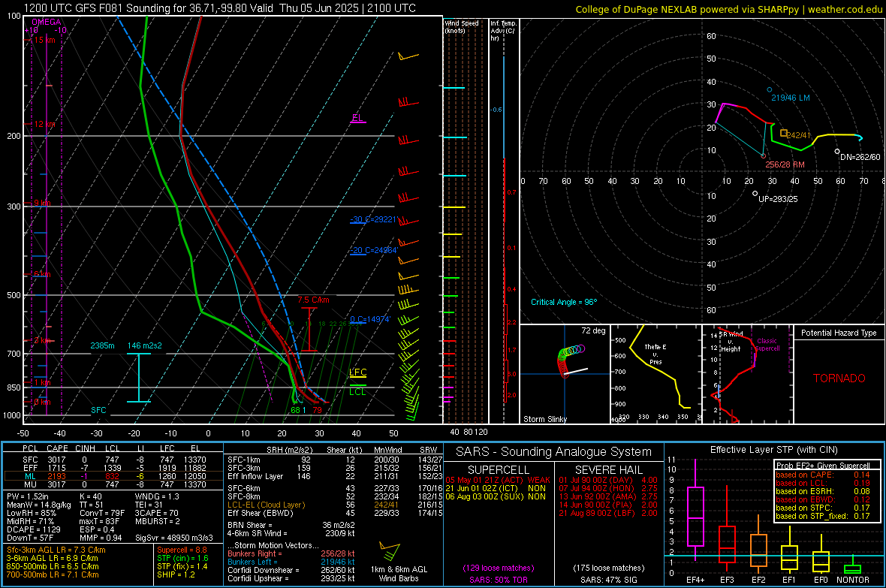Click the Prob EF2+ Given Supercell header
This screenshot has width=886, height=588.
[823, 466]
